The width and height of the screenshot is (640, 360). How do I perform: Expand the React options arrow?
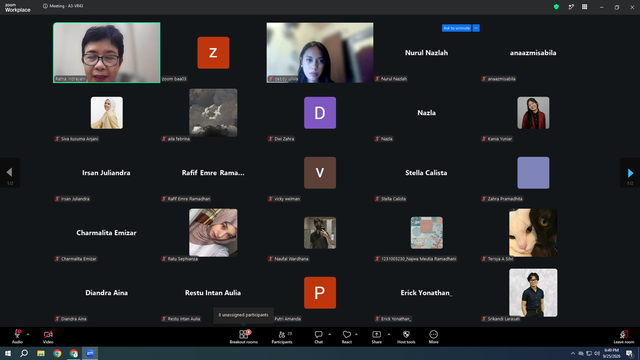[x=356, y=334]
